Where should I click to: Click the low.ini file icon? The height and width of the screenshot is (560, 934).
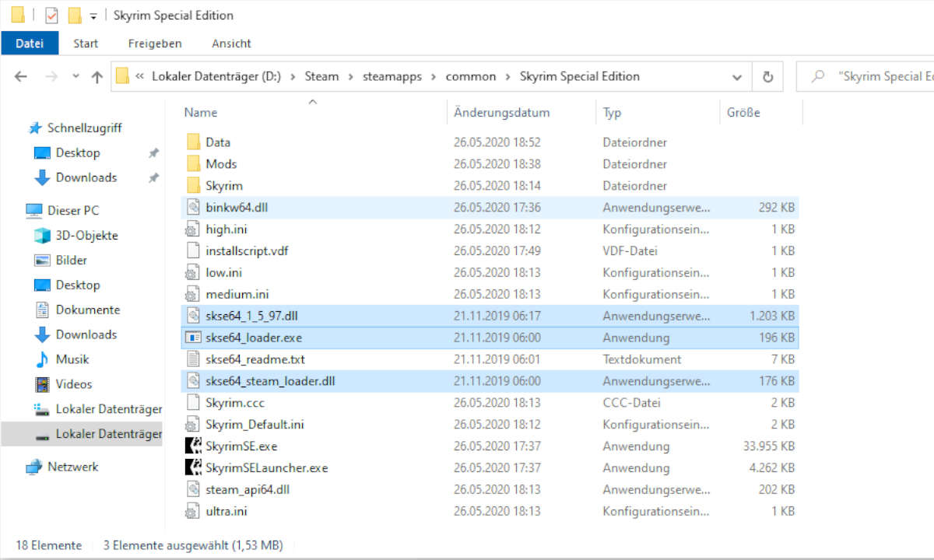[x=193, y=273]
